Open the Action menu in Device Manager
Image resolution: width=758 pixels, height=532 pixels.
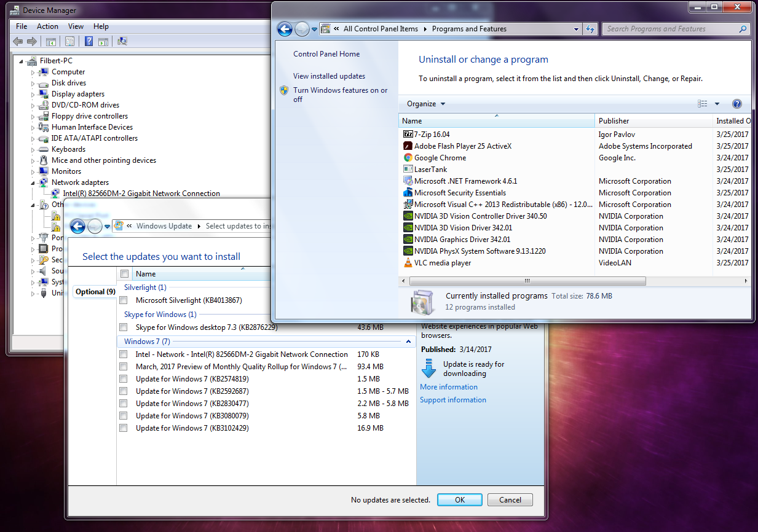[47, 26]
